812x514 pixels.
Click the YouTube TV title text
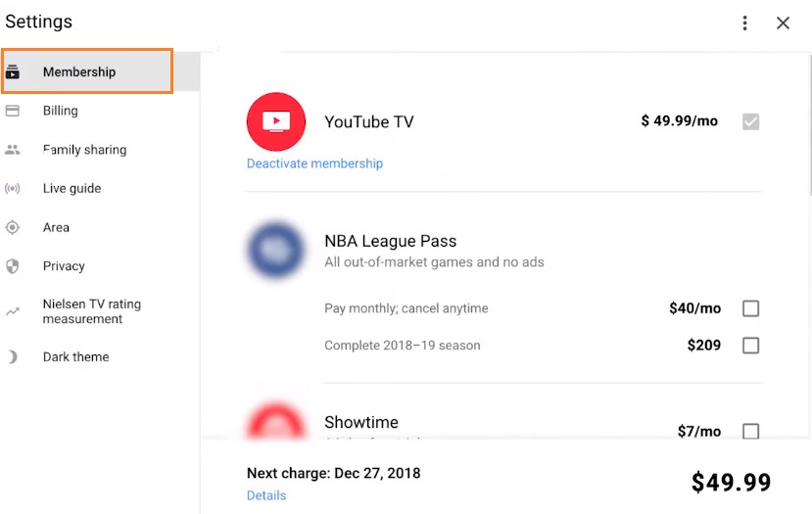pos(369,121)
